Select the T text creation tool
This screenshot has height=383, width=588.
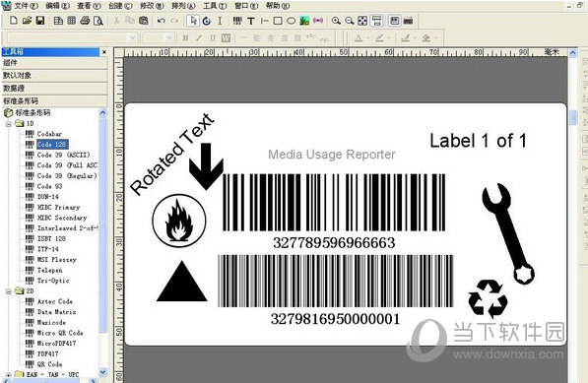pyautogui.click(x=251, y=21)
